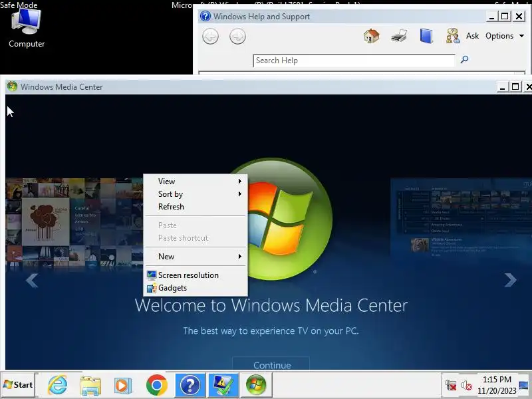Click the monitor warning icon on taskbar

[223, 385]
